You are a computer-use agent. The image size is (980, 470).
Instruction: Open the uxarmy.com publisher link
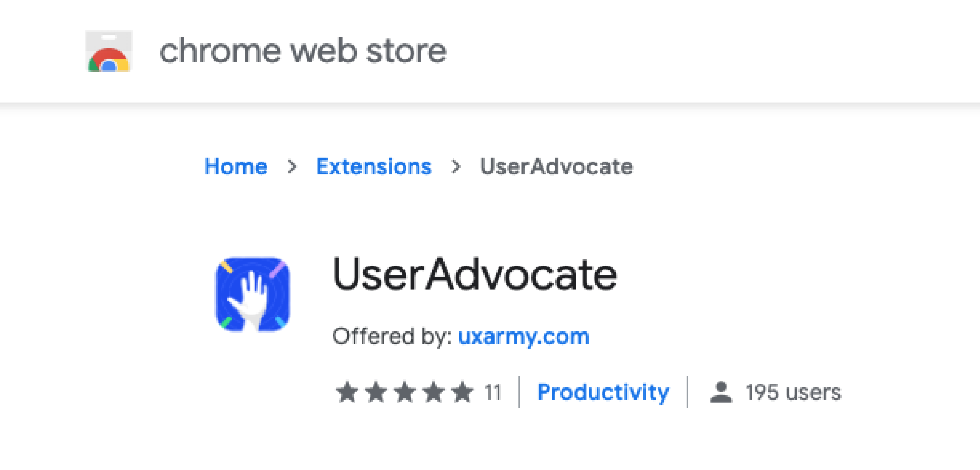pyautogui.click(x=524, y=337)
